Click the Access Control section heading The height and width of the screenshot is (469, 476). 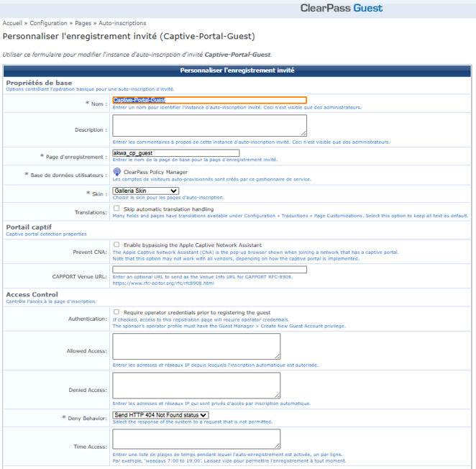(x=32, y=295)
